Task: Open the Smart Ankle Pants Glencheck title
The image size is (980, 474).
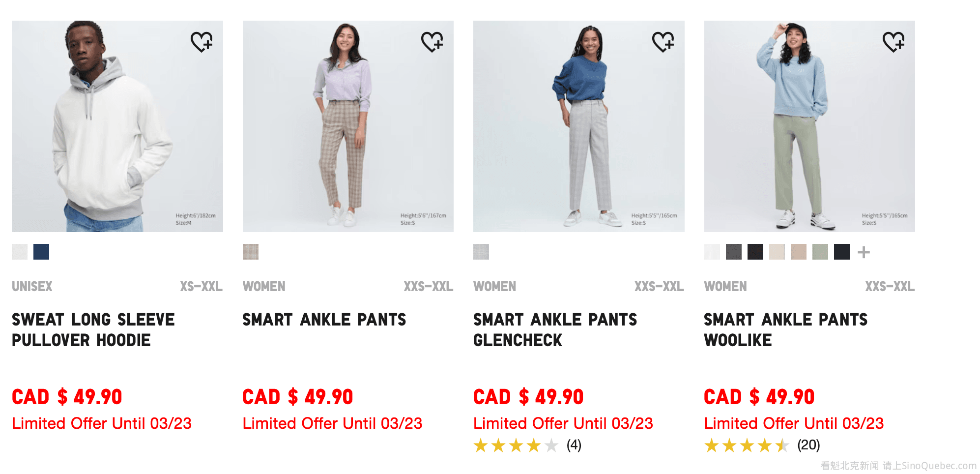Action: click(555, 329)
